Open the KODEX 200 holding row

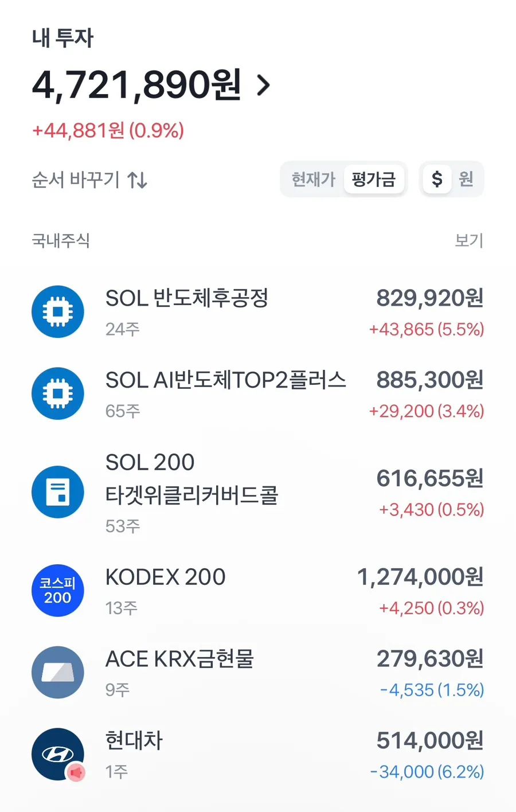coord(258,591)
